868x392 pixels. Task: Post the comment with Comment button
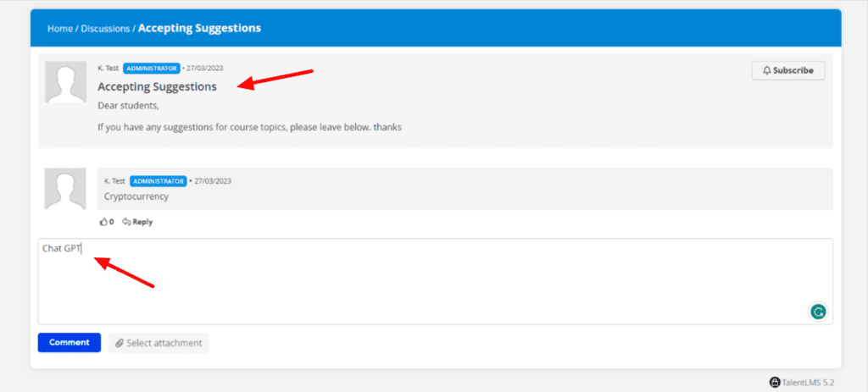pyautogui.click(x=70, y=342)
